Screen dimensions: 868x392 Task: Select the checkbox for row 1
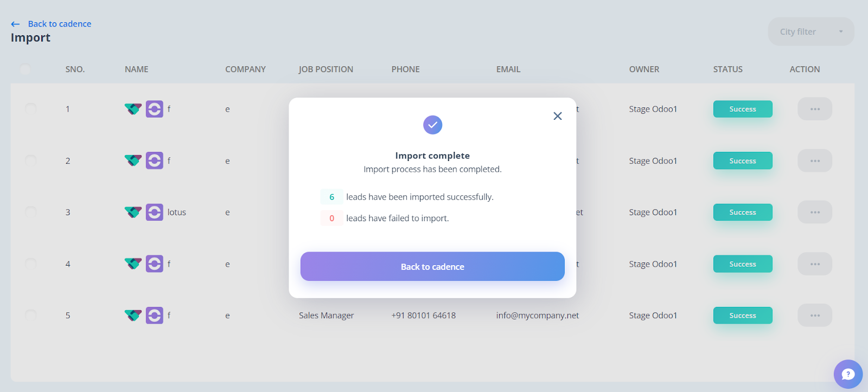click(31, 109)
